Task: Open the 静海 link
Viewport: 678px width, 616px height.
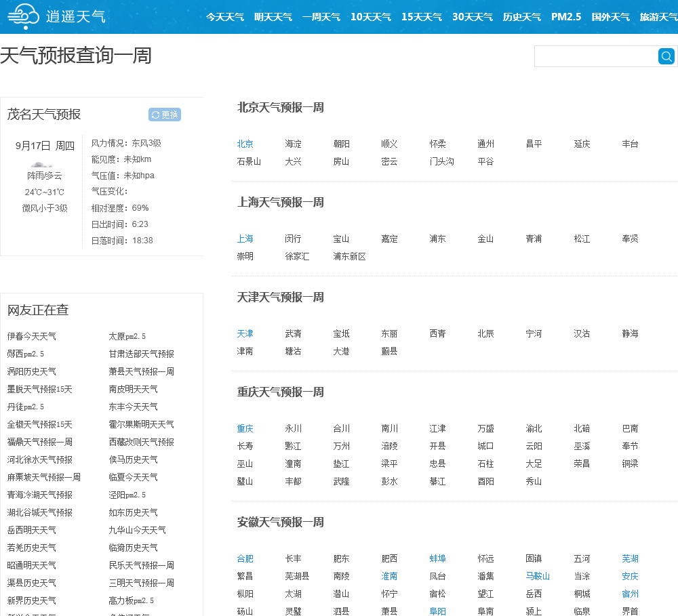Action: 630,333
